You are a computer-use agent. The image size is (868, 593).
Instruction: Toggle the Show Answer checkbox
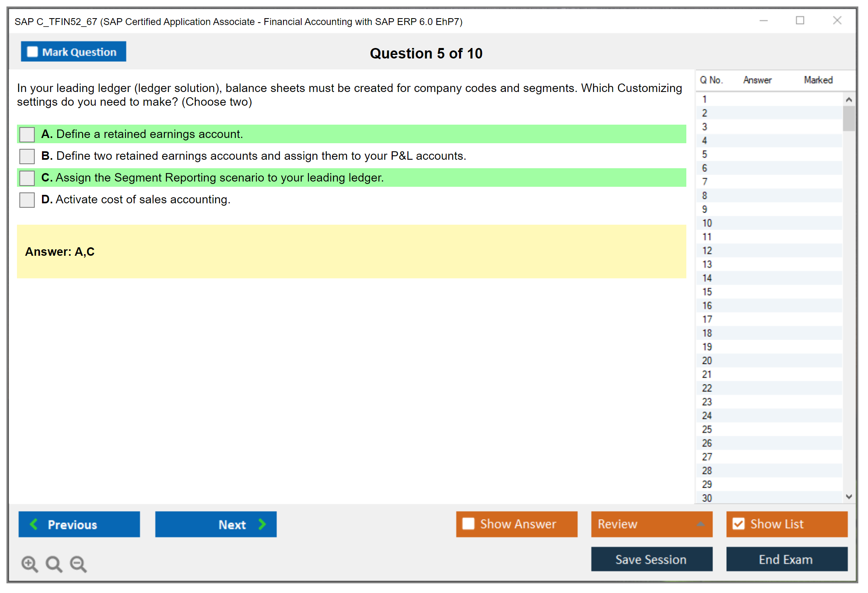coord(468,524)
